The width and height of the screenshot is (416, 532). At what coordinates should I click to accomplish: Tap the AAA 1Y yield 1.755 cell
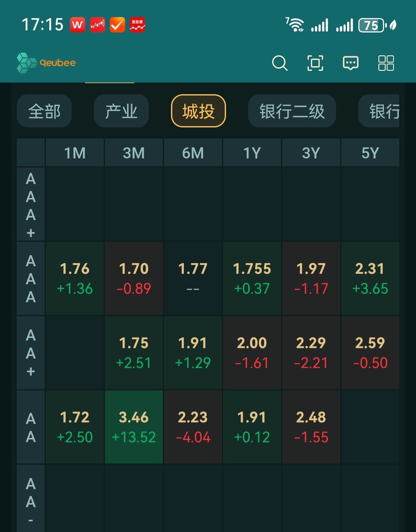coord(252,279)
